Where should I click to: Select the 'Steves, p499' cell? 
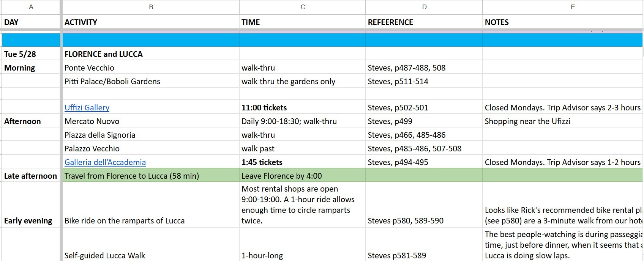point(424,121)
